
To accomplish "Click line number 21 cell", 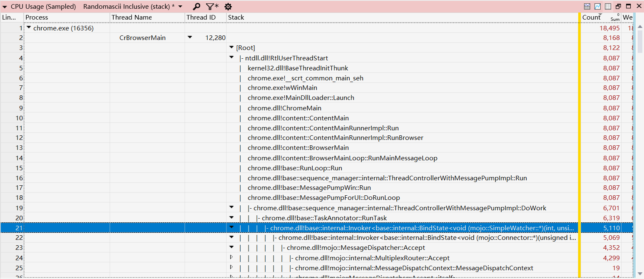I will (12, 228).
